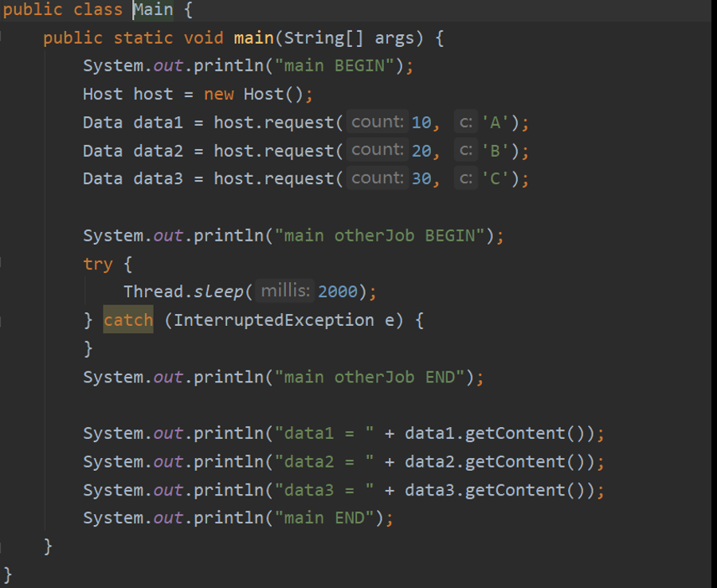Click the 'sleep' method call
Image resolution: width=717 pixels, height=588 pixels.
(x=218, y=292)
